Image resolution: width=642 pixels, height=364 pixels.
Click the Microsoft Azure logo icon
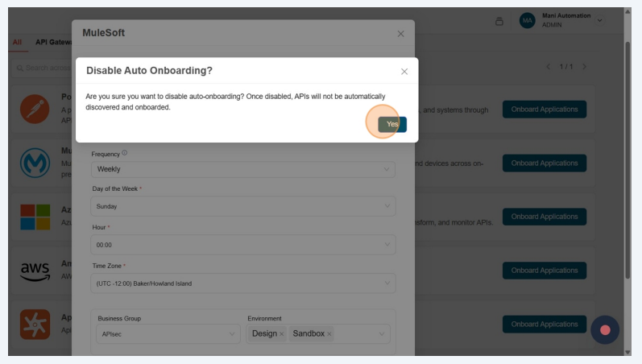35,217
